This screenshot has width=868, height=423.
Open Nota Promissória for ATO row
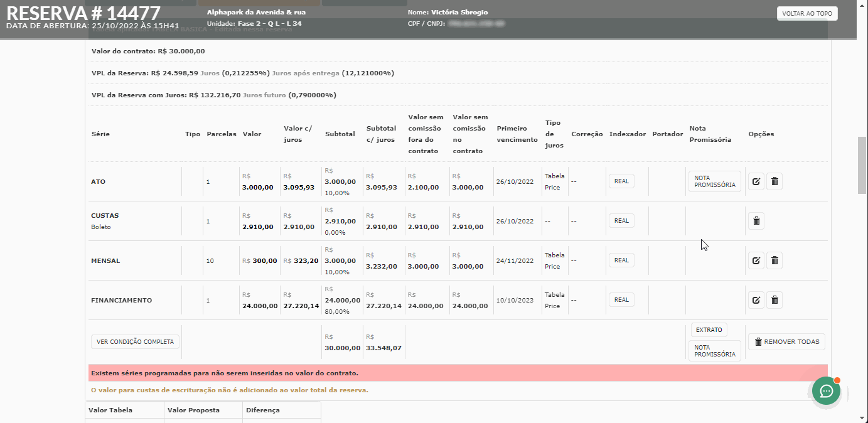[x=714, y=181]
